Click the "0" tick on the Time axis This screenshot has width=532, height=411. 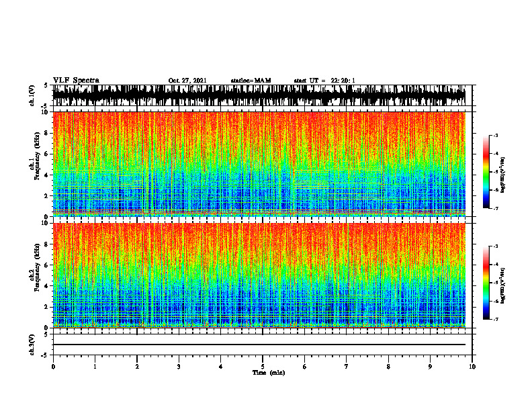[53, 367]
